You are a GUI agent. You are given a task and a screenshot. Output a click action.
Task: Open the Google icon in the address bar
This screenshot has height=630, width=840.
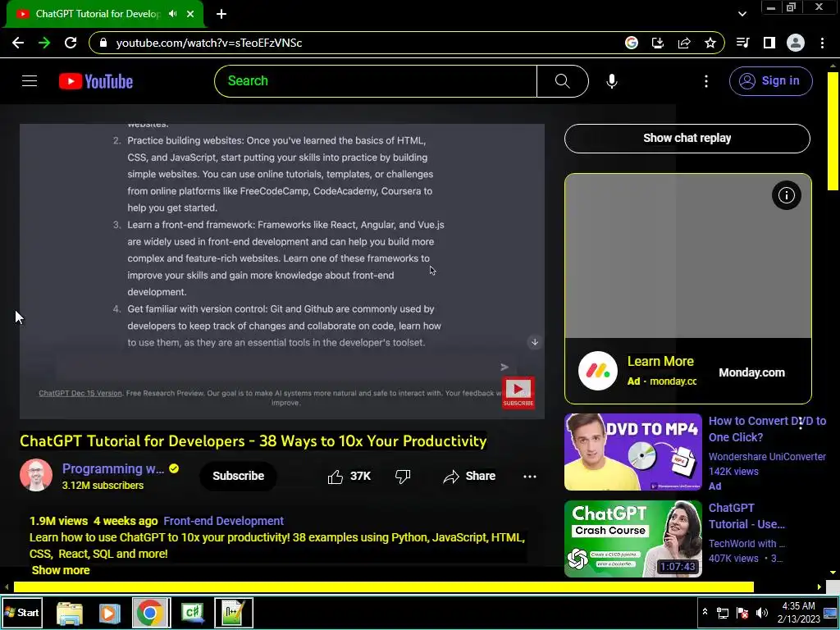point(632,43)
